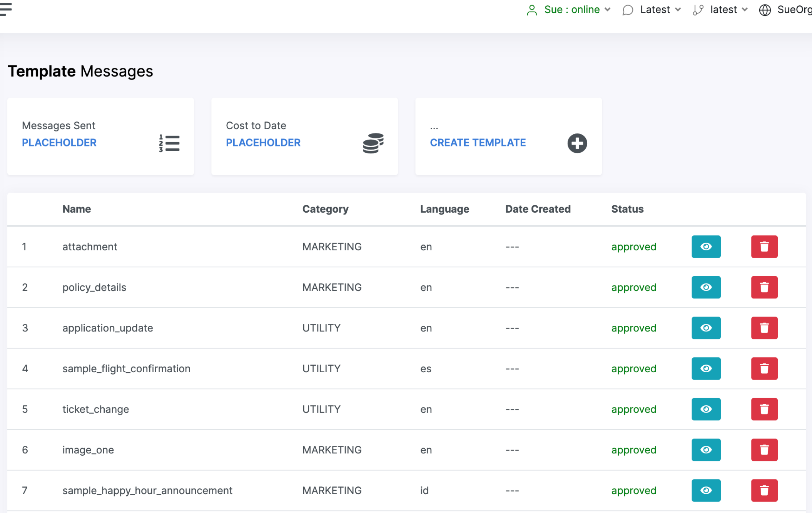Click the MARKETING category of image_one
812x513 pixels.
click(332, 450)
